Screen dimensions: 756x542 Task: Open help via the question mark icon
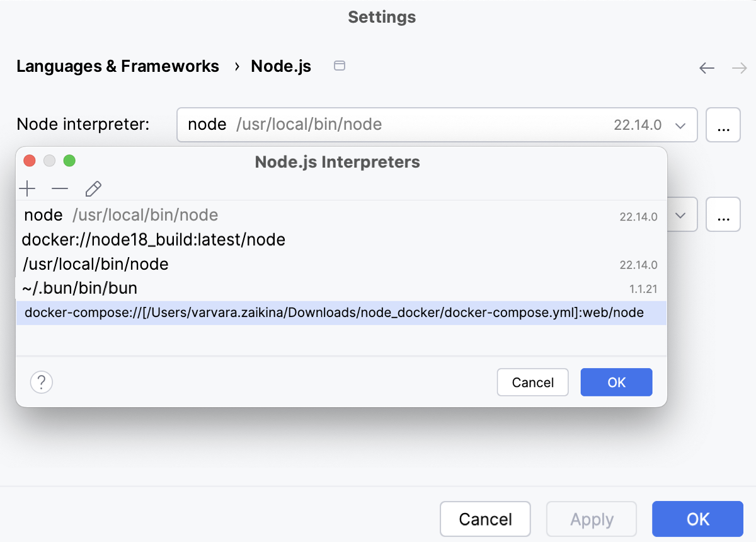click(41, 382)
